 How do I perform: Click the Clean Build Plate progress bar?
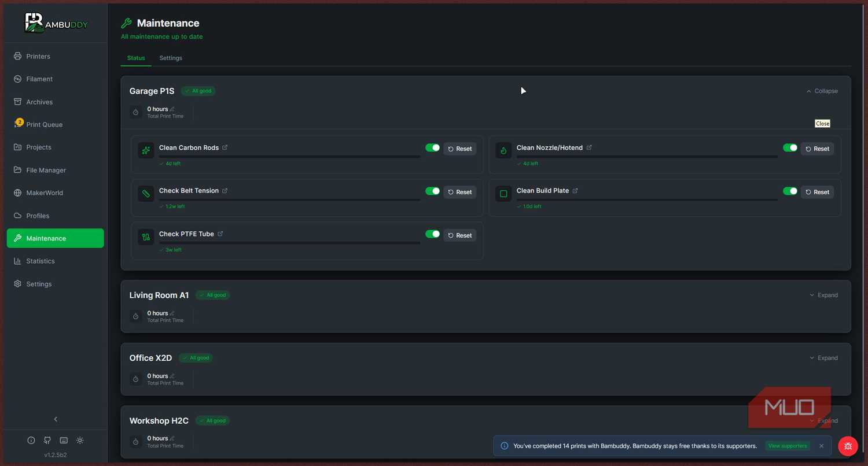pyautogui.click(x=647, y=200)
